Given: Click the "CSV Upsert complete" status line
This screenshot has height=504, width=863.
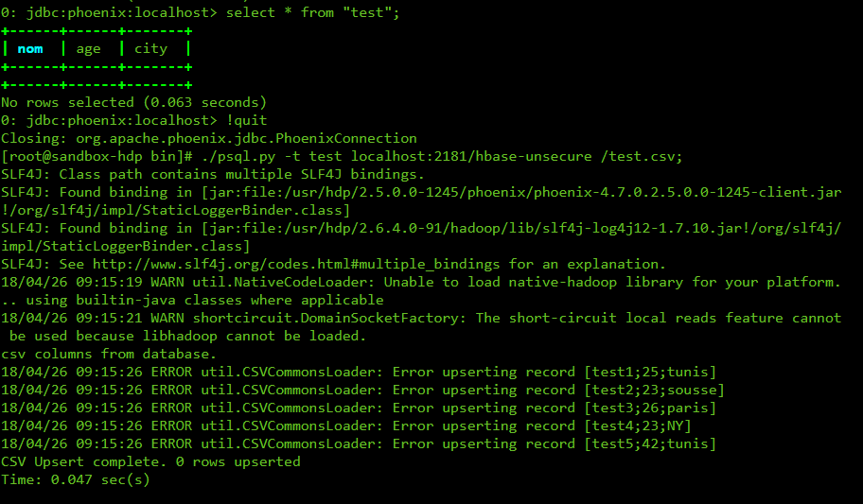Looking at the screenshot, I should [x=150, y=461].
